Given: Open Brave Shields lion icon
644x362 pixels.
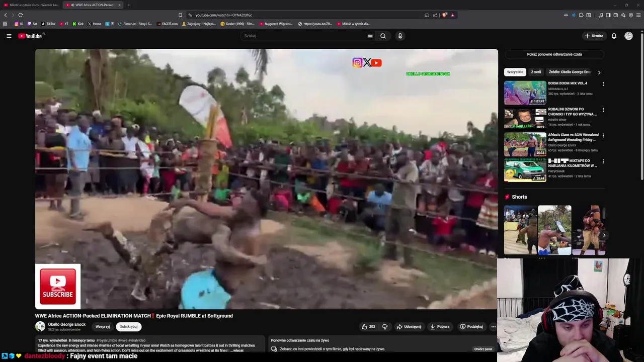Looking at the screenshot, I should (x=445, y=15).
